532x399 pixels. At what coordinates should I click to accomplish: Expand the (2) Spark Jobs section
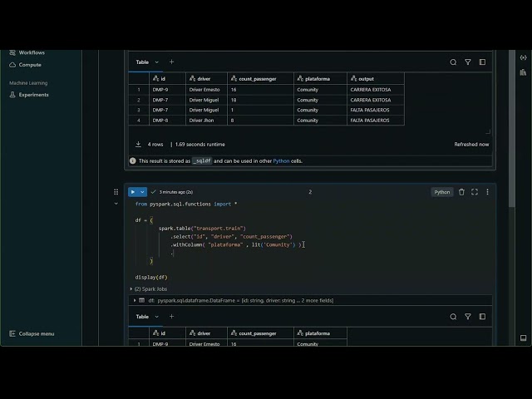[148, 289]
